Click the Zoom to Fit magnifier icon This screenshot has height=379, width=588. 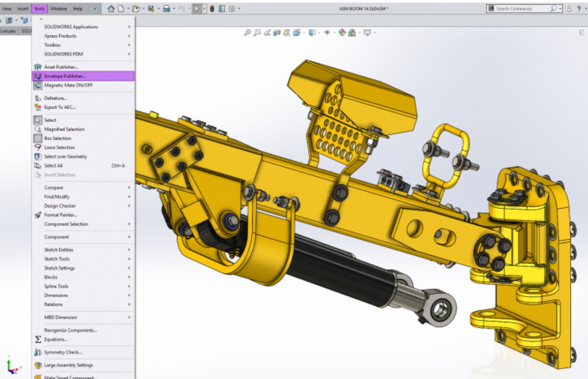(x=248, y=33)
